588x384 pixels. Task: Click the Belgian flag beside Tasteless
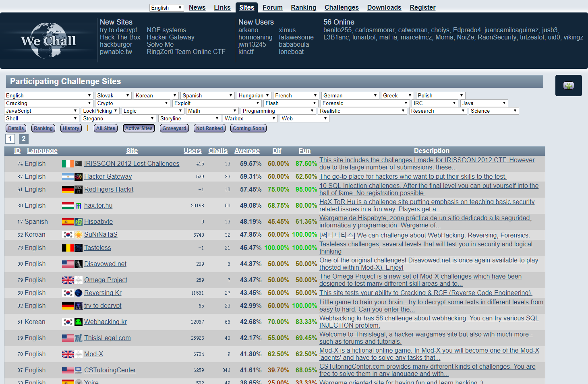(68, 248)
